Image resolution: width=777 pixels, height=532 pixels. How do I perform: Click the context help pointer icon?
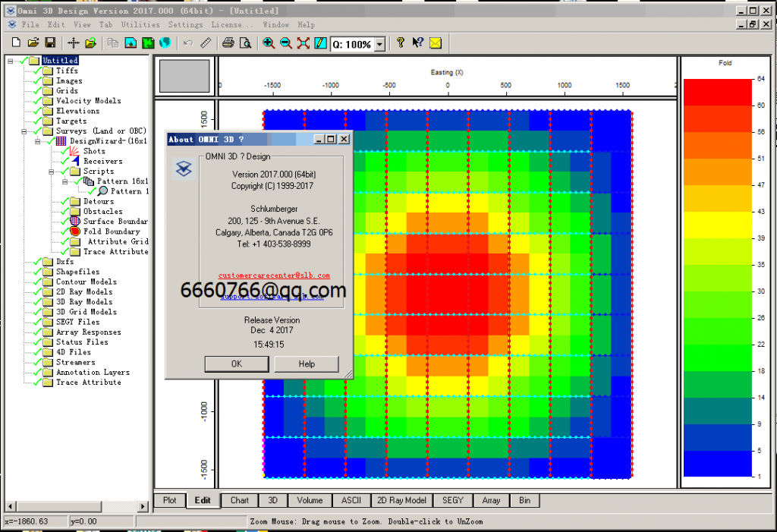(x=418, y=42)
